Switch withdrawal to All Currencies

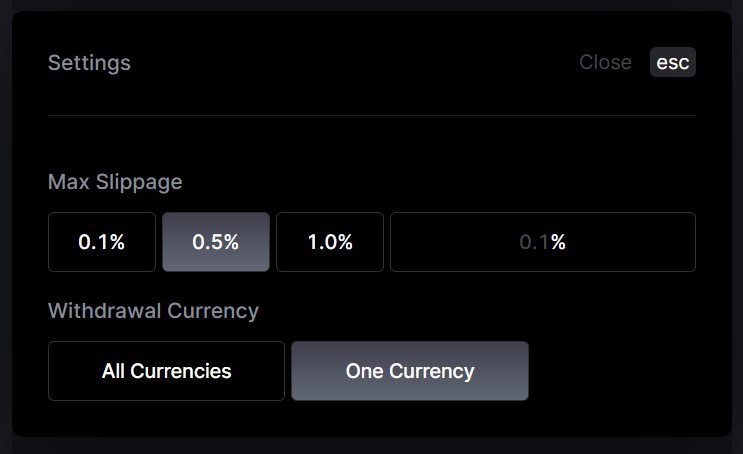[166, 371]
